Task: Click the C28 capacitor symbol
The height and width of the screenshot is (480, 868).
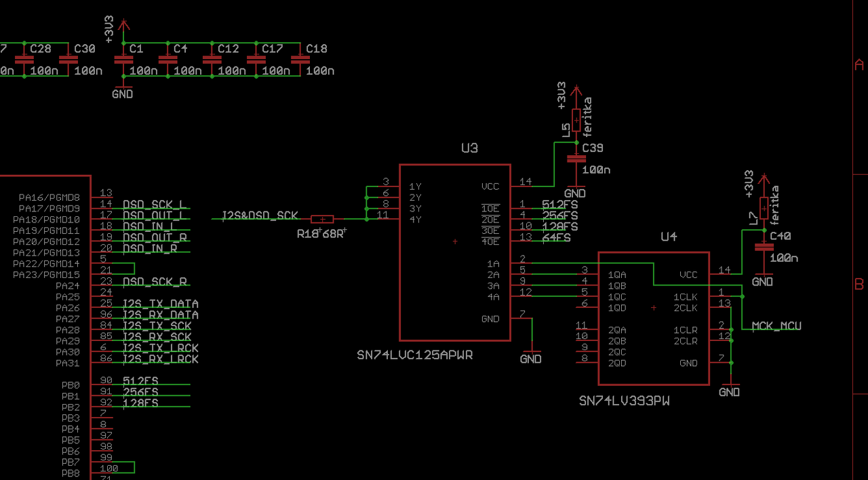Action: (24, 60)
